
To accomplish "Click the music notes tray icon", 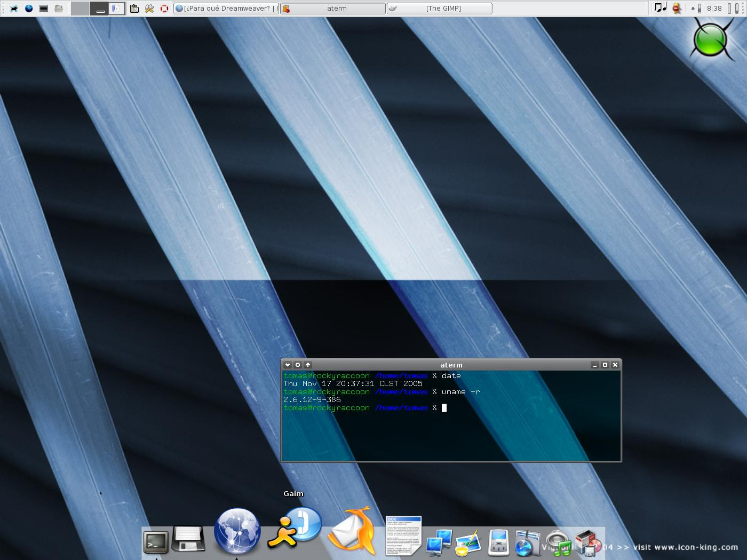I will (660, 8).
